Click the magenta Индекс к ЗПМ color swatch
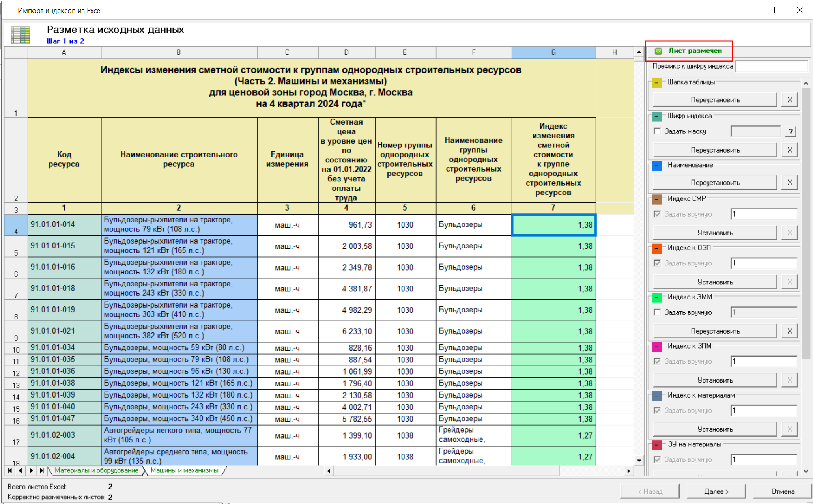This screenshot has width=813, height=504. point(657,347)
